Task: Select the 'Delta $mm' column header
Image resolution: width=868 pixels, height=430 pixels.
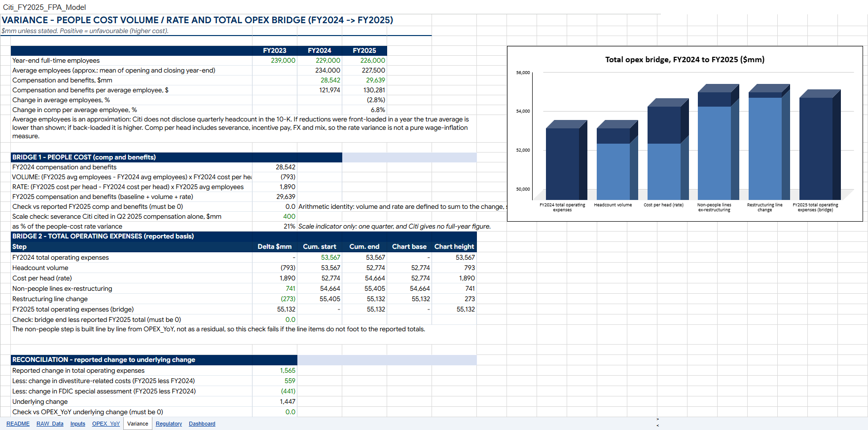Action: point(275,246)
